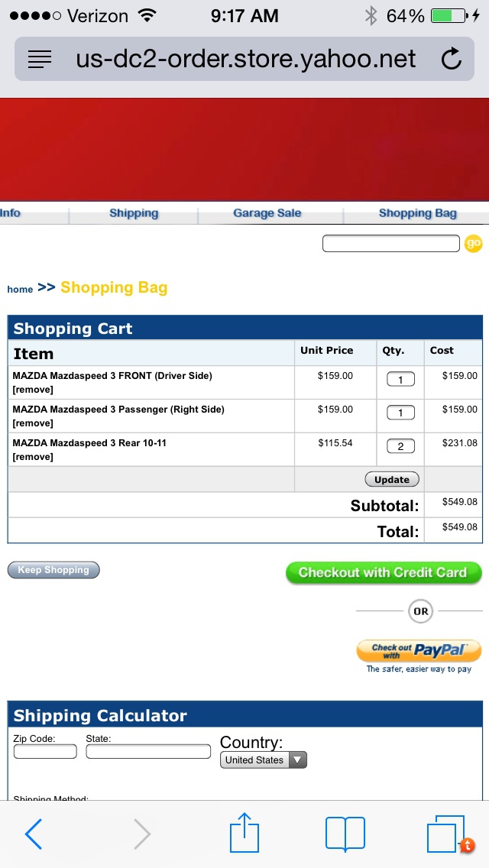Remove the Mazdaspeed 3 Rear 10-11 item
The image size is (489, 868).
[33, 457]
